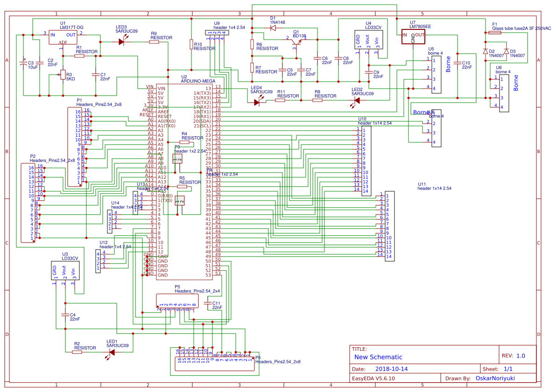Click the D2 1N4007 diode symbol
556x392 pixels.
485,51
